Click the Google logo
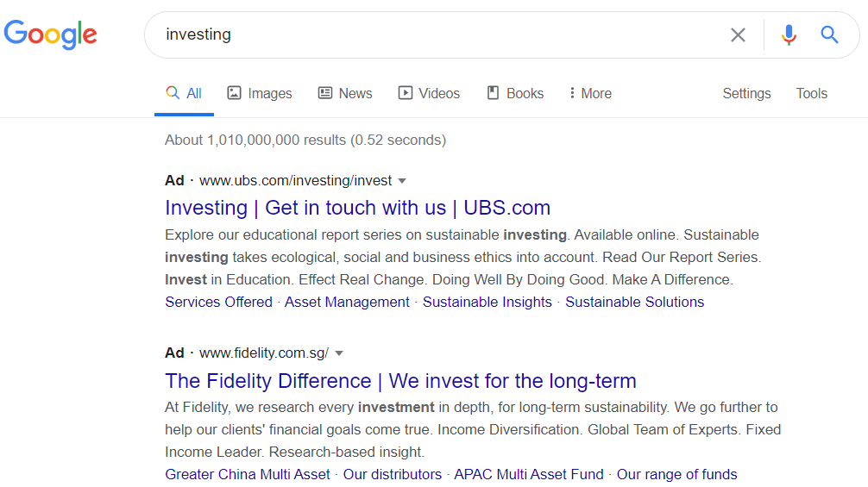Screen dimensions: 868x487 tap(50, 34)
